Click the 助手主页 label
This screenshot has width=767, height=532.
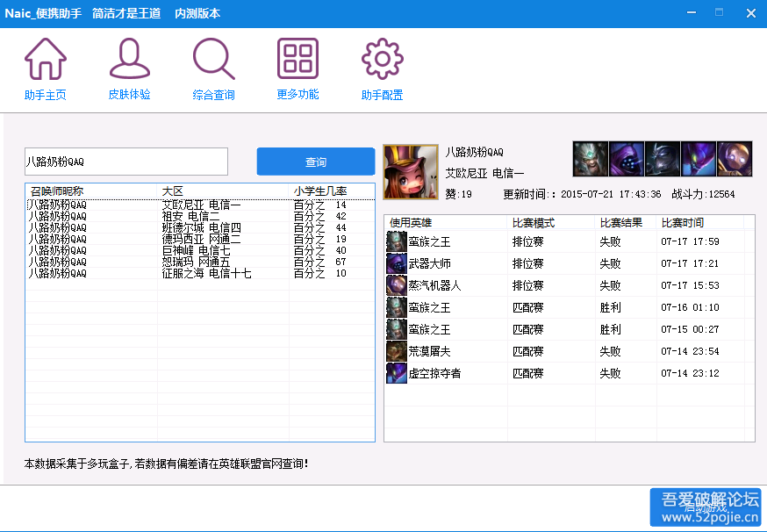(46, 95)
